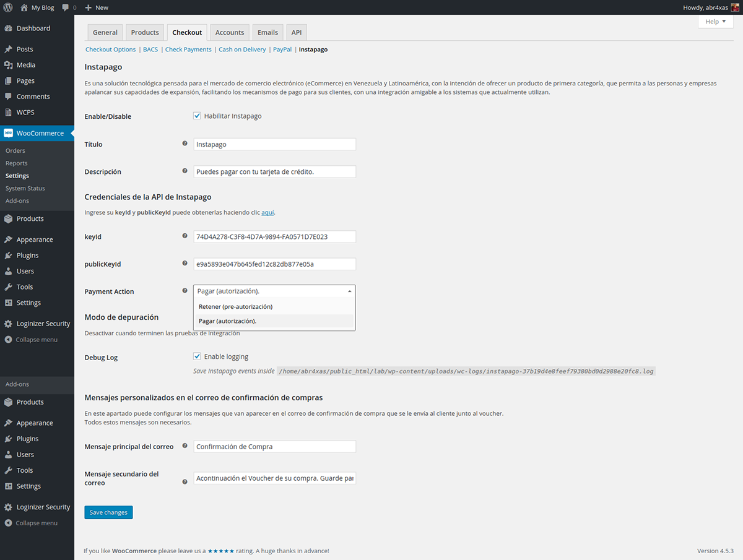Click the My Blog site name

coord(43,7)
